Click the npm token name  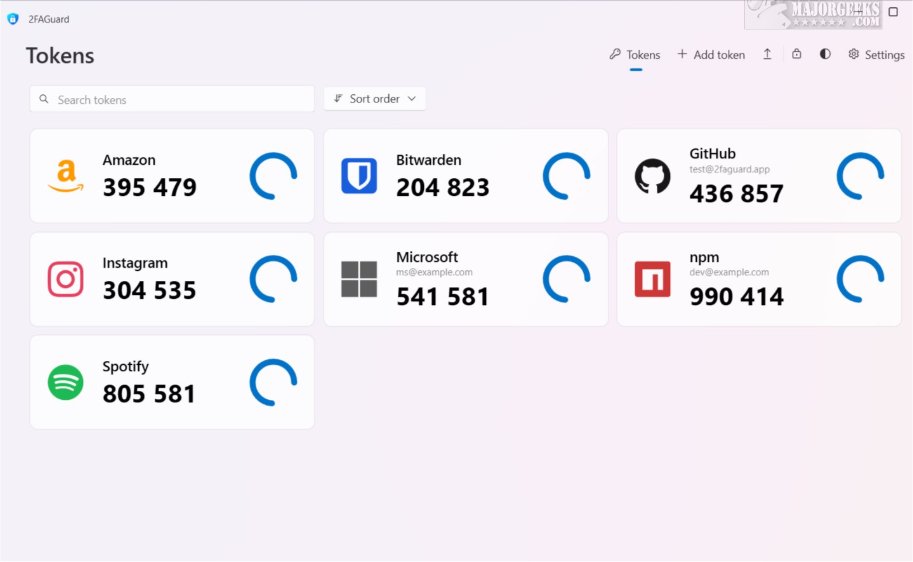[704, 257]
